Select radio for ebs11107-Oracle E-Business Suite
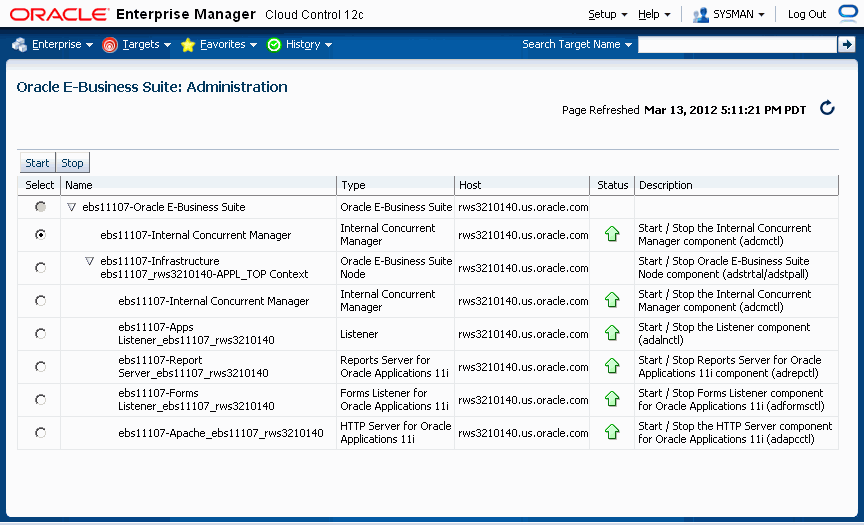This screenshot has width=864, height=525. [40, 207]
